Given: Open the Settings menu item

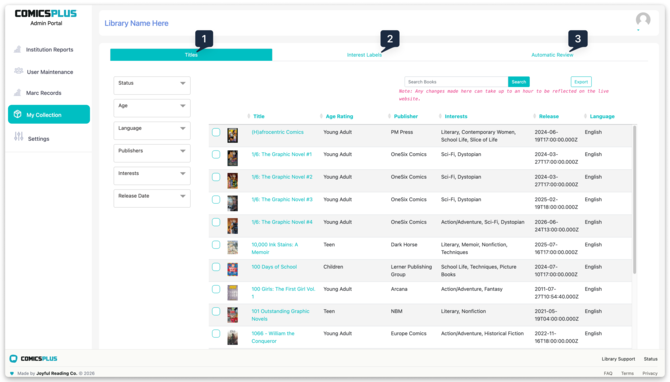Looking at the screenshot, I should coord(38,138).
